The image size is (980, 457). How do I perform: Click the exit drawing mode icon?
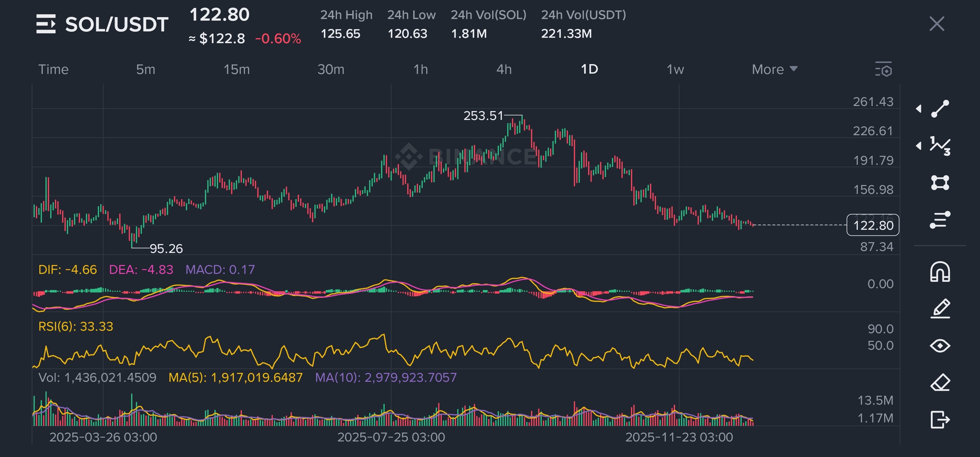tap(940, 419)
